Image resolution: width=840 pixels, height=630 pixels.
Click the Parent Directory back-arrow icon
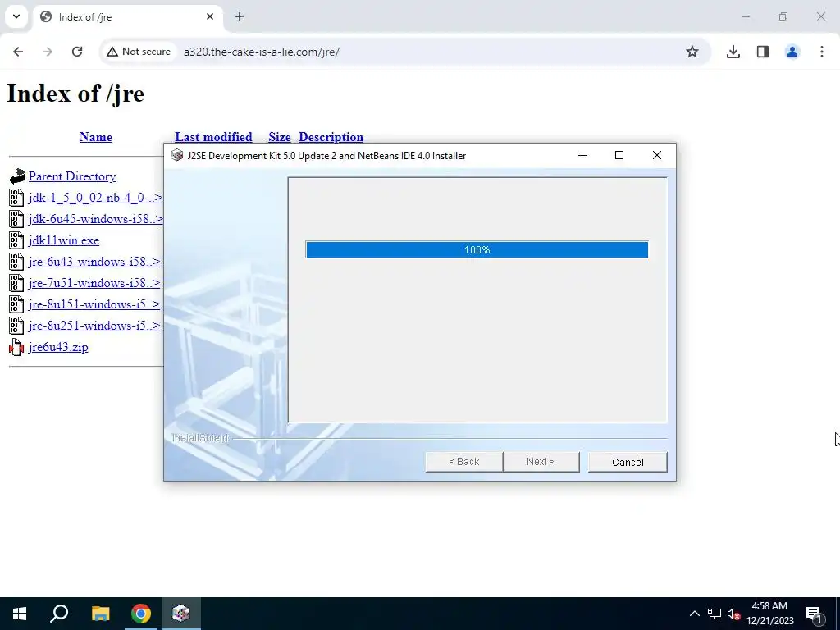[x=17, y=176]
